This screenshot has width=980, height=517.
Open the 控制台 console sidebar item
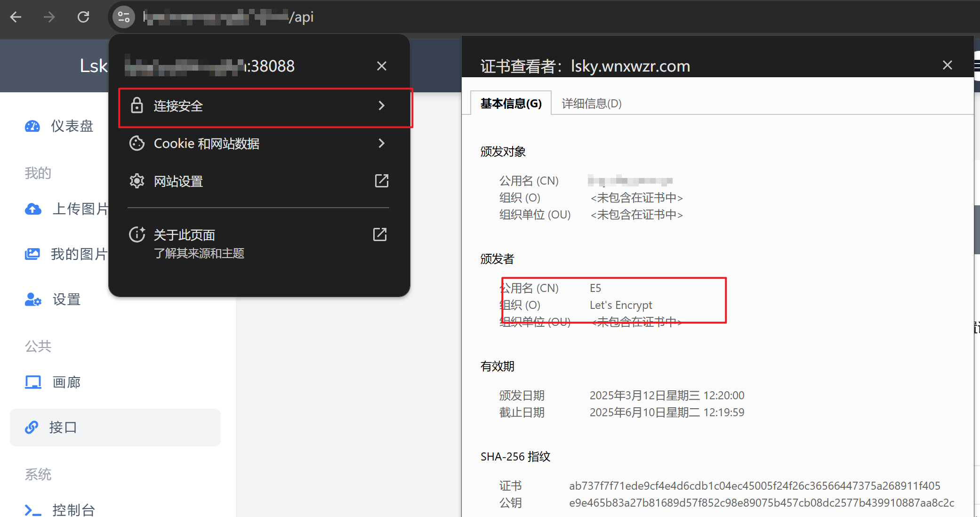tap(73, 510)
